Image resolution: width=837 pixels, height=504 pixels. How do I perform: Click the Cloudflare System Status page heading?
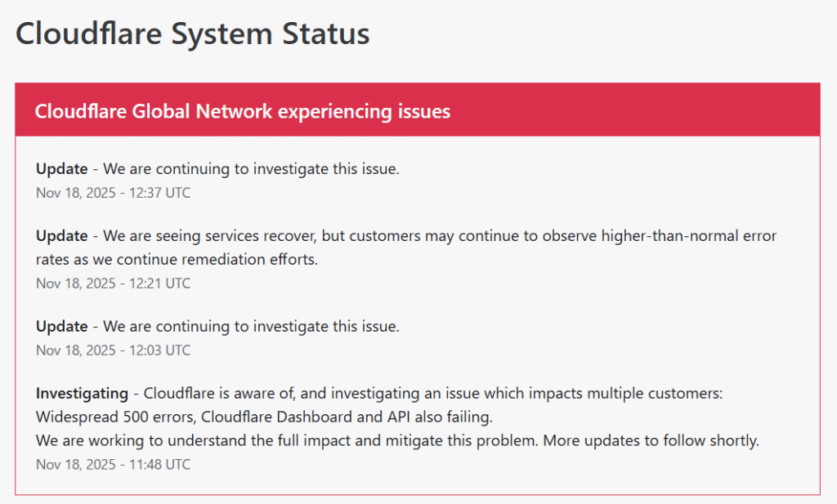pos(192,34)
